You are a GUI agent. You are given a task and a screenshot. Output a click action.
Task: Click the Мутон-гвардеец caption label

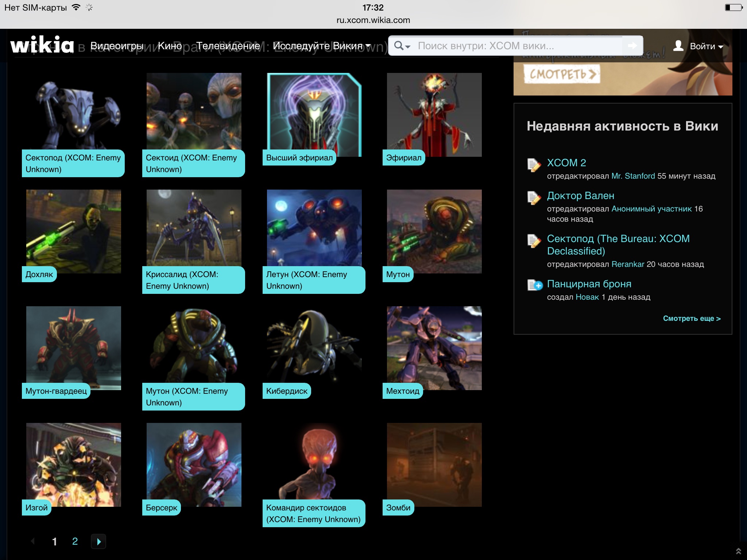(56, 391)
